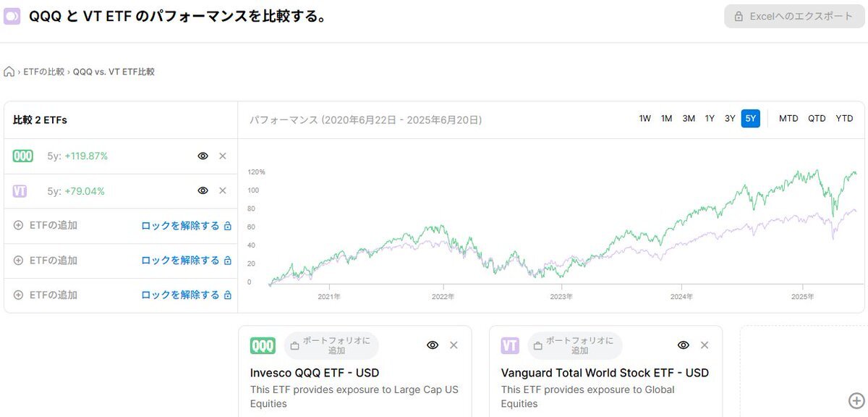Image resolution: width=868 pixels, height=417 pixels.
Task: Remove QQQ from the comparison list
Action: (223, 156)
